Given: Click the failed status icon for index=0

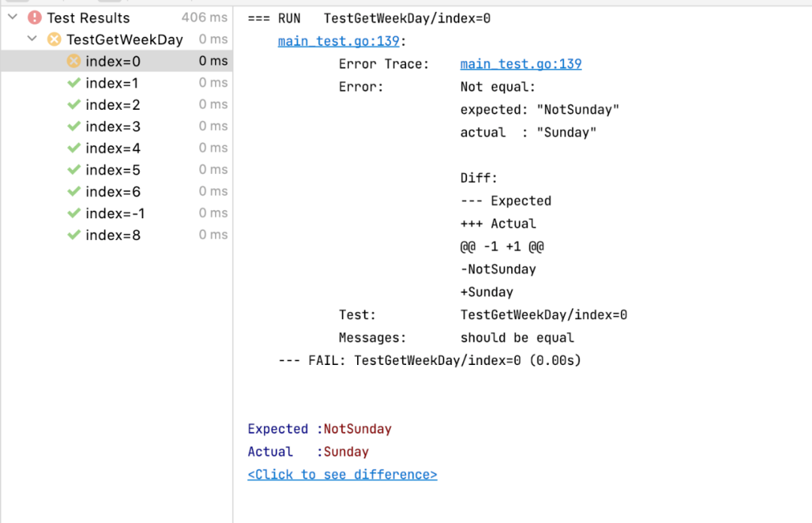Looking at the screenshot, I should pos(74,61).
